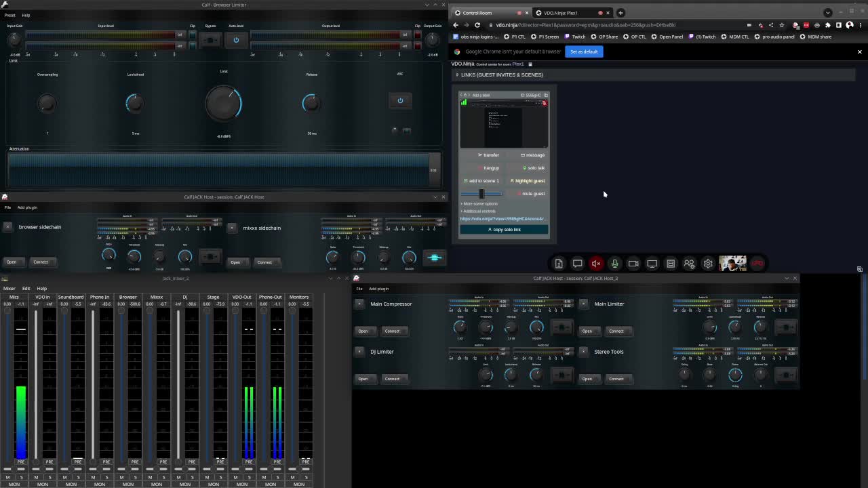Mute the guest
868x488 pixels.
(526, 194)
